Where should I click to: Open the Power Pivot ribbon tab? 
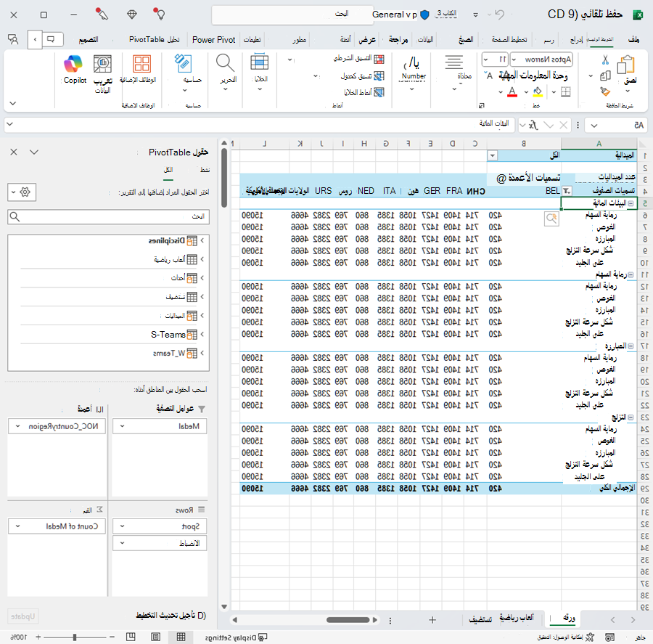coord(213,40)
